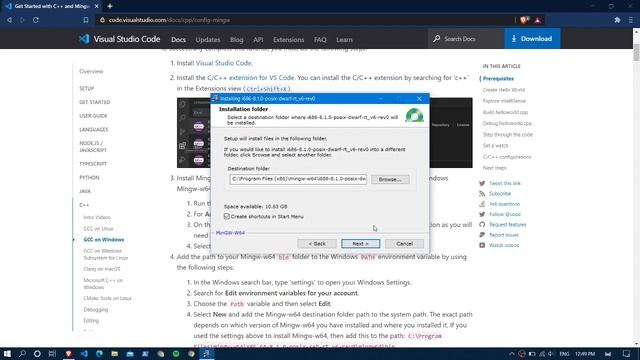Open the Overview sidebar item
Screen dimensions: 640x360
[91, 71]
